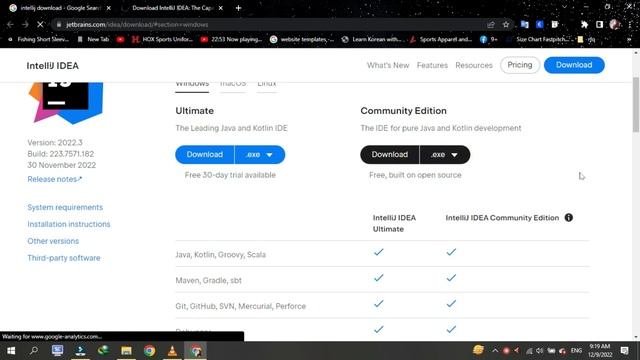Share this page from the address bar

click(x=491, y=24)
